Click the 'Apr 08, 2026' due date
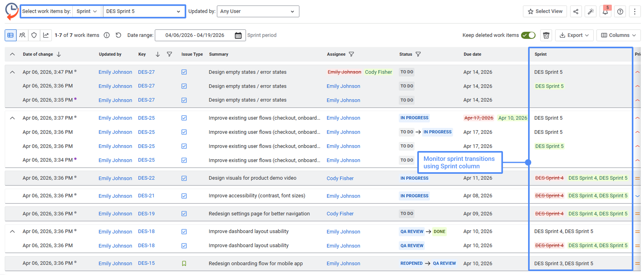Viewport: 644px width, 275px height. [x=478, y=196]
